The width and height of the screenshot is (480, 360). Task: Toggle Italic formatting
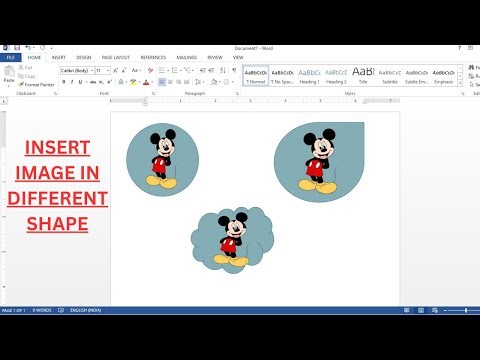pyautogui.click(x=72, y=82)
